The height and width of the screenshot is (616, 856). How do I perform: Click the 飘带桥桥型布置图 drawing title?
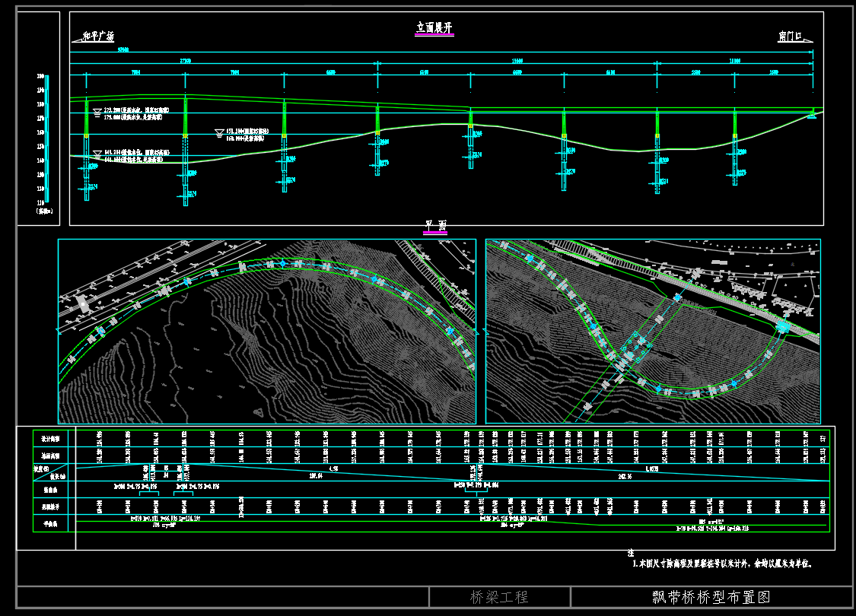pyautogui.click(x=711, y=598)
